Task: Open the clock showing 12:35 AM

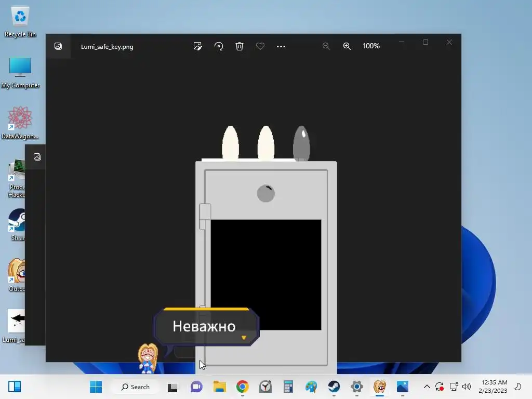Action: [x=493, y=387]
